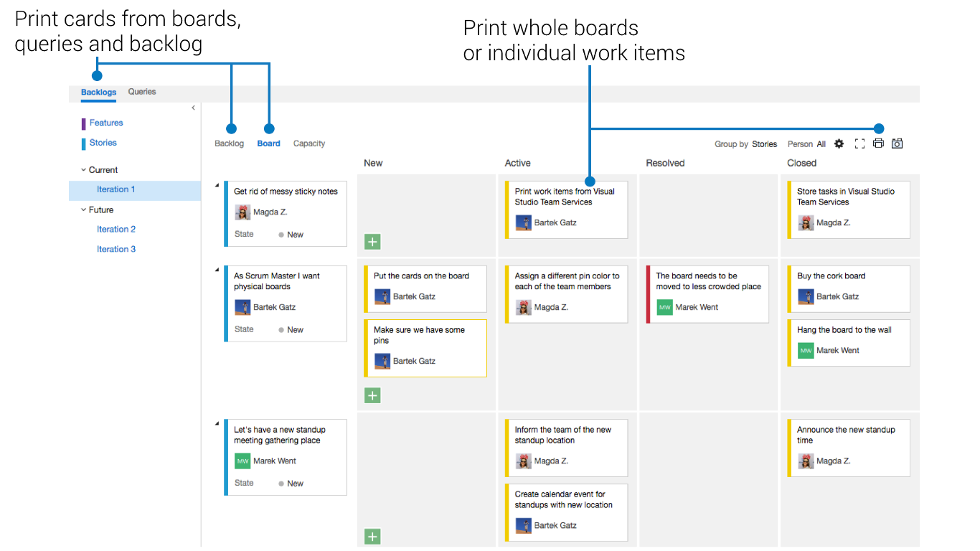Add task via plus in 'Get rid of messy sticky notes' row

click(372, 242)
